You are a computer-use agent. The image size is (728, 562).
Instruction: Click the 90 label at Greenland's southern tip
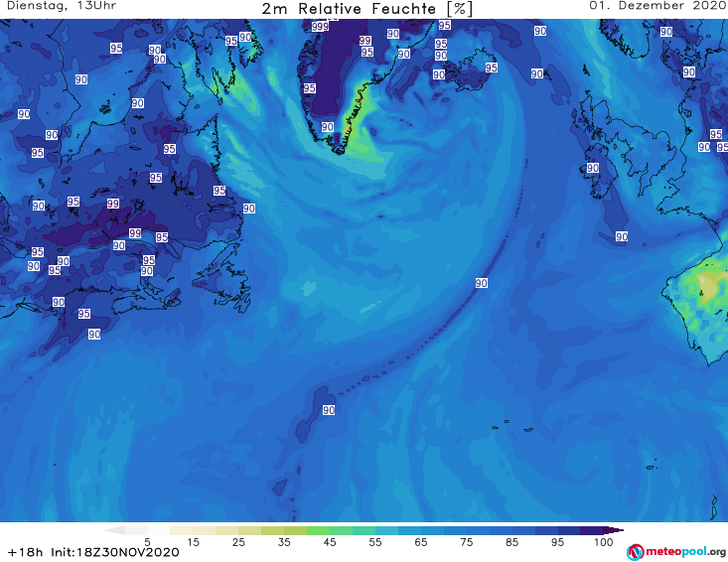click(x=328, y=127)
